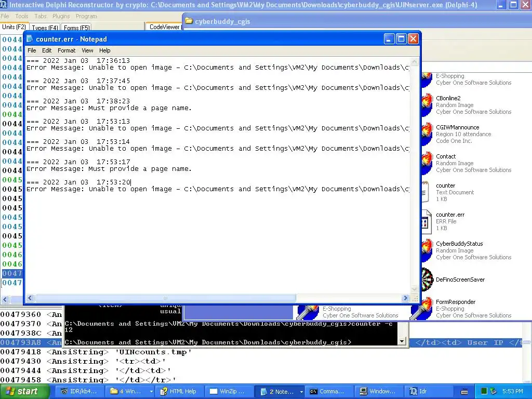Click IDR units list scroll left arrow

tap(5, 299)
